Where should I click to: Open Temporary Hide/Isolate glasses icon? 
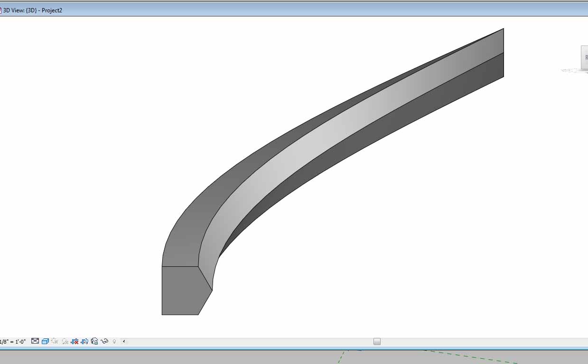(105, 341)
